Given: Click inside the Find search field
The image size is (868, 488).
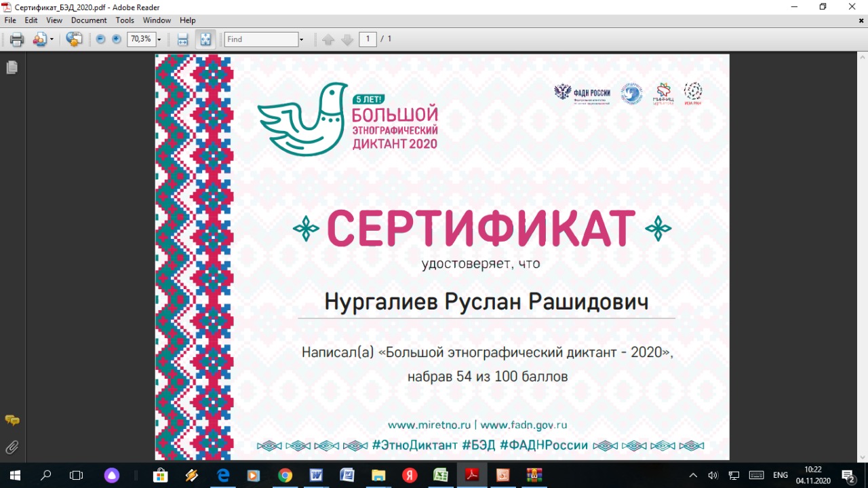Looking at the screenshot, I should pos(261,39).
